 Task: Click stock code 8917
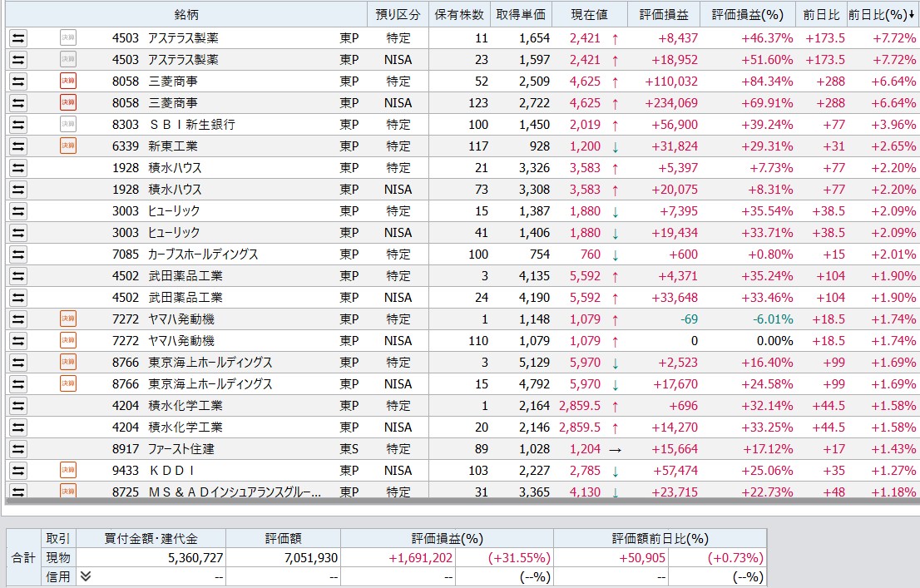126,449
